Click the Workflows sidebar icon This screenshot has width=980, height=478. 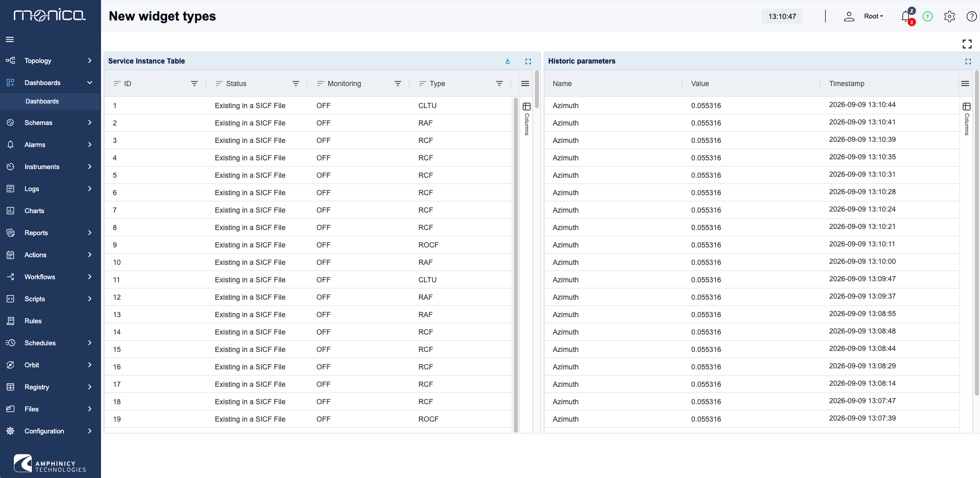pos(10,277)
